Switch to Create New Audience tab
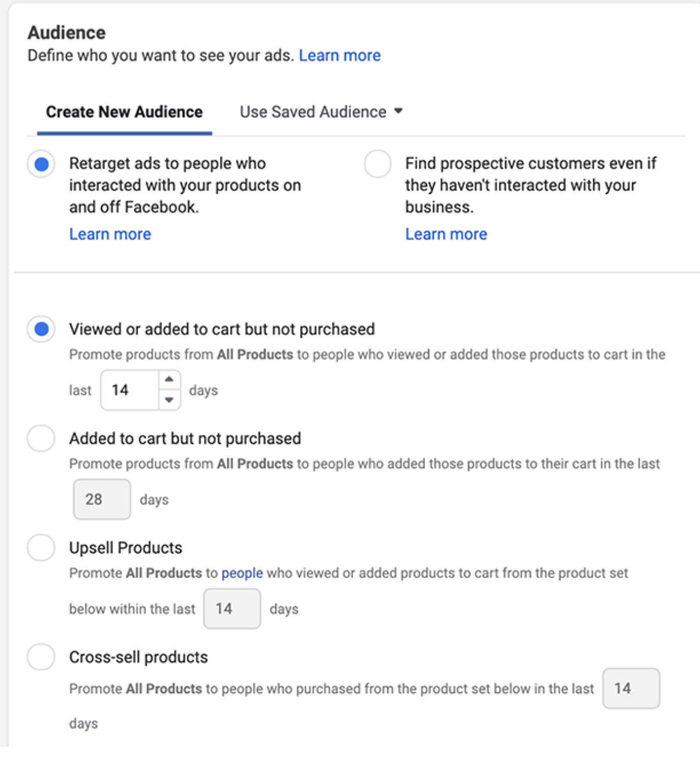The image size is (700, 762). (x=124, y=111)
